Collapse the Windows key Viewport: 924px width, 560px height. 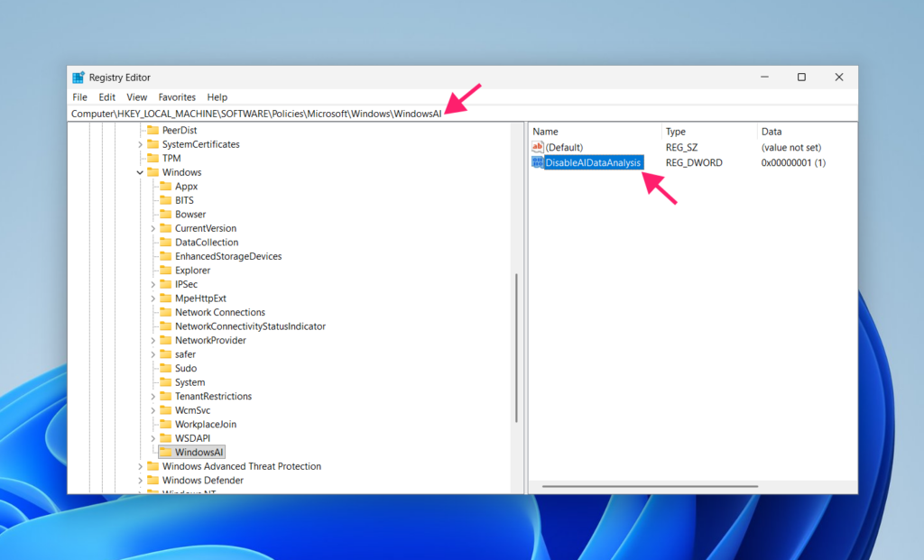click(140, 172)
